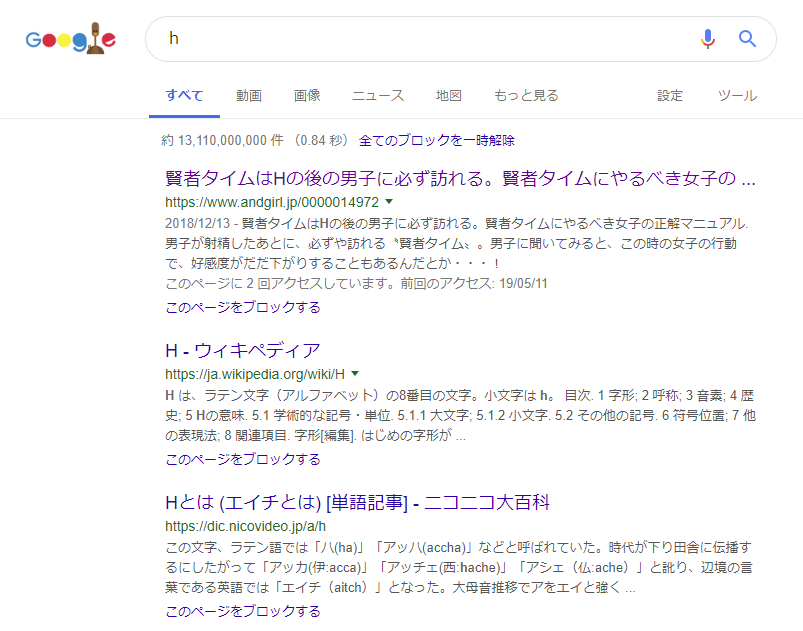
Task: Block the Wikipedia result with このページをブロックする
Action: (243, 459)
